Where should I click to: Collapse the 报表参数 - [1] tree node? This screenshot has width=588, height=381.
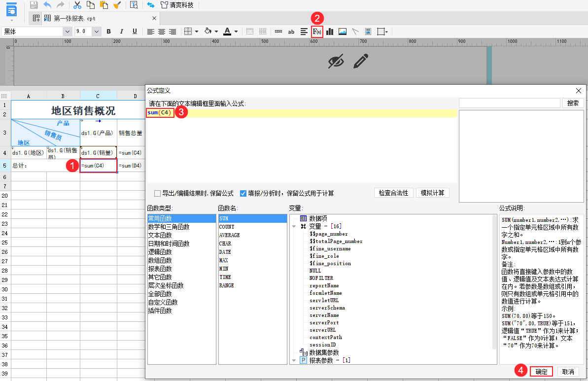pyautogui.click(x=294, y=360)
